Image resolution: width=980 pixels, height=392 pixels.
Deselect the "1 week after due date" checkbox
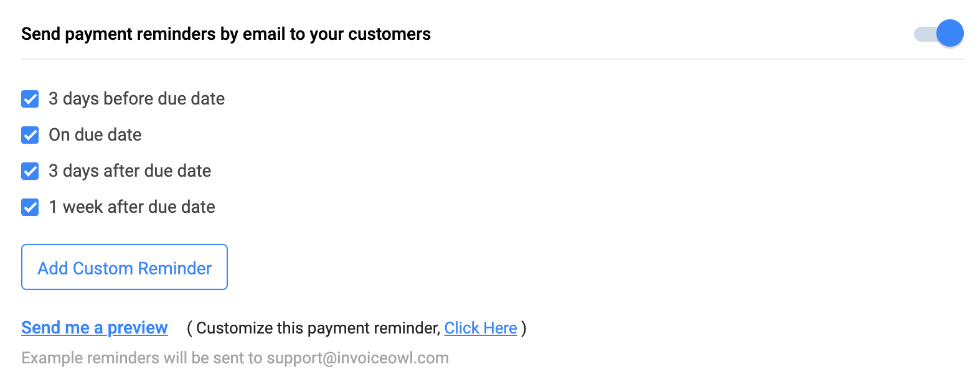30,207
